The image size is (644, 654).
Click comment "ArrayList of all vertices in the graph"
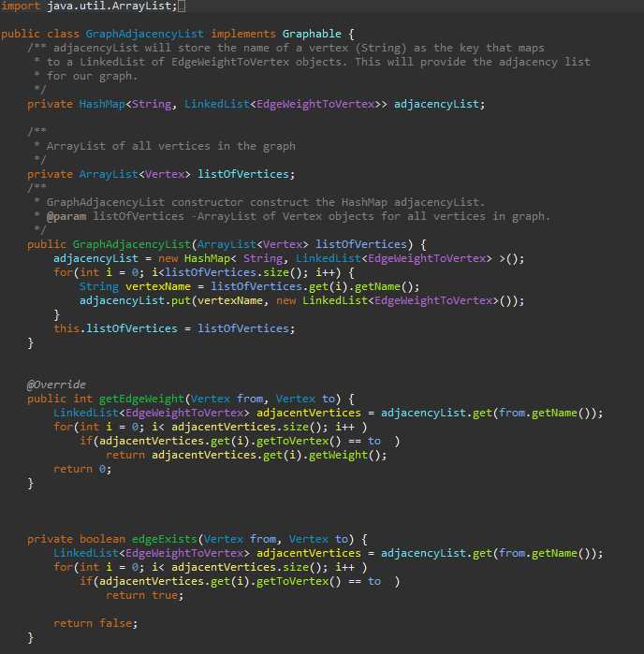click(x=171, y=146)
